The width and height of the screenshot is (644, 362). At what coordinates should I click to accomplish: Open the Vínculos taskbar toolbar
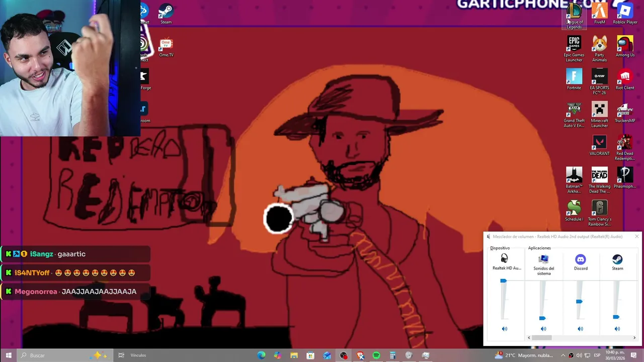click(138, 355)
